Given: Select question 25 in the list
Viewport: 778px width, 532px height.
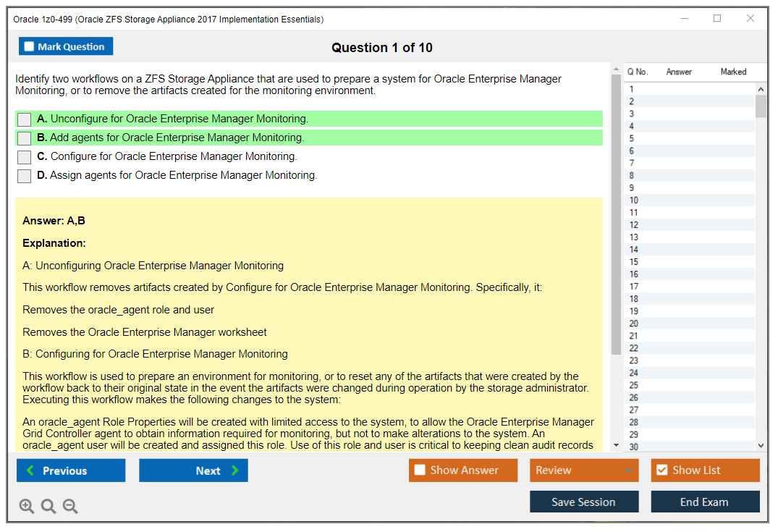Looking at the screenshot, I should (689, 385).
